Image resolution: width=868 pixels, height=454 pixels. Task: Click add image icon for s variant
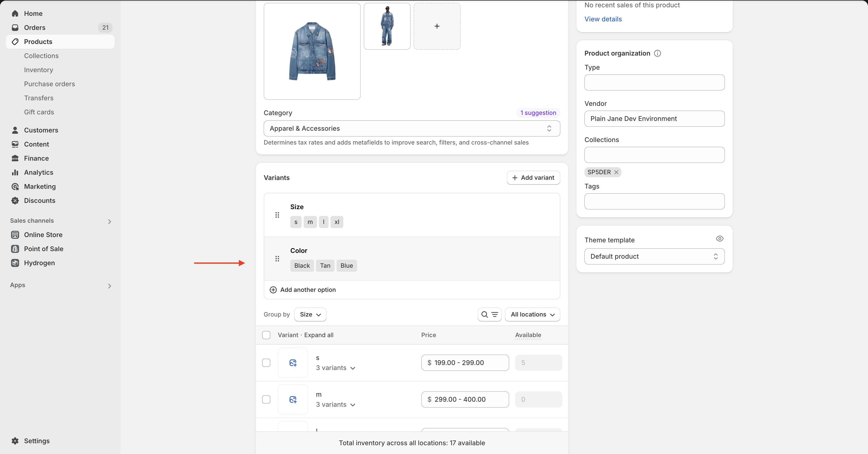pyautogui.click(x=293, y=363)
